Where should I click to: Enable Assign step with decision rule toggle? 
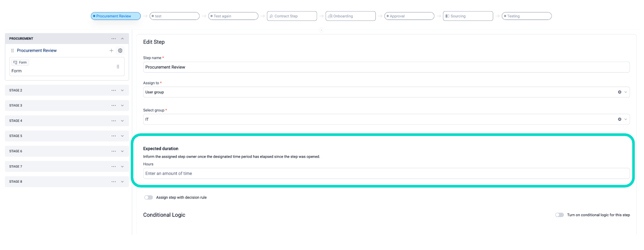pyautogui.click(x=149, y=198)
